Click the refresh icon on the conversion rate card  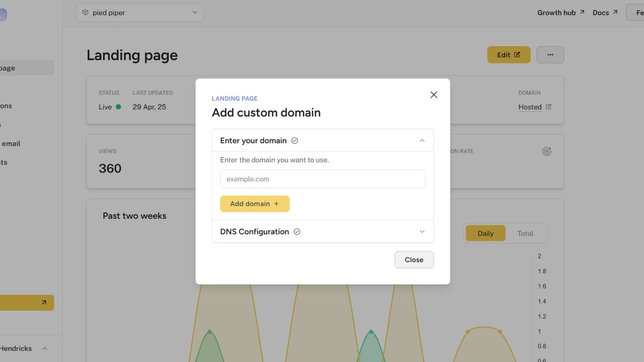point(546,151)
